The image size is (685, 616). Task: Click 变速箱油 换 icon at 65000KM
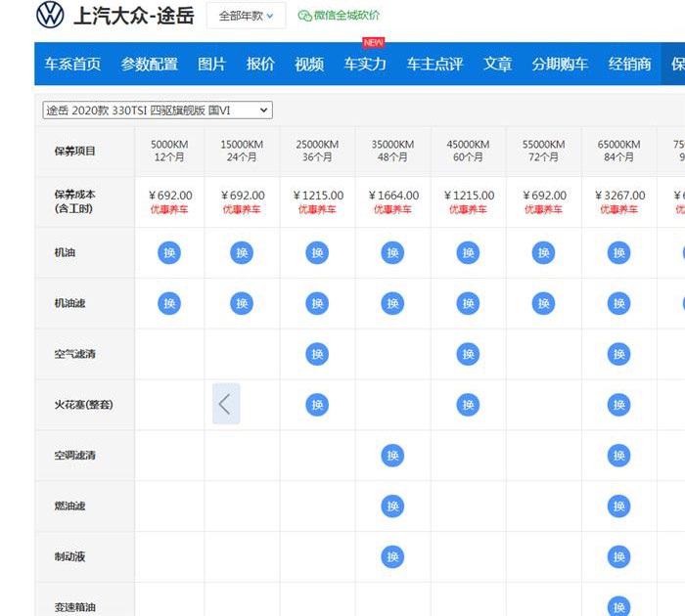[619, 607]
